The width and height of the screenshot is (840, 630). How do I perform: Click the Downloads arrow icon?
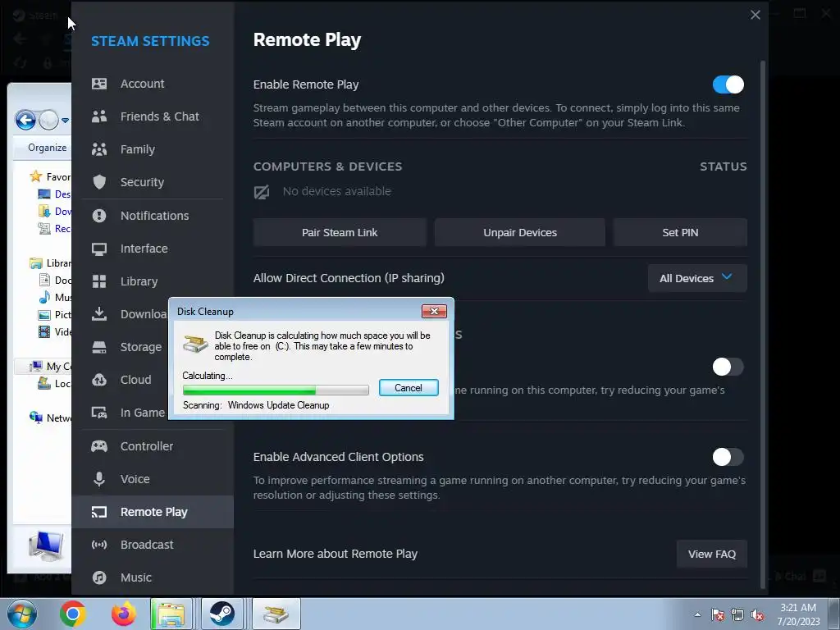(99, 314)
